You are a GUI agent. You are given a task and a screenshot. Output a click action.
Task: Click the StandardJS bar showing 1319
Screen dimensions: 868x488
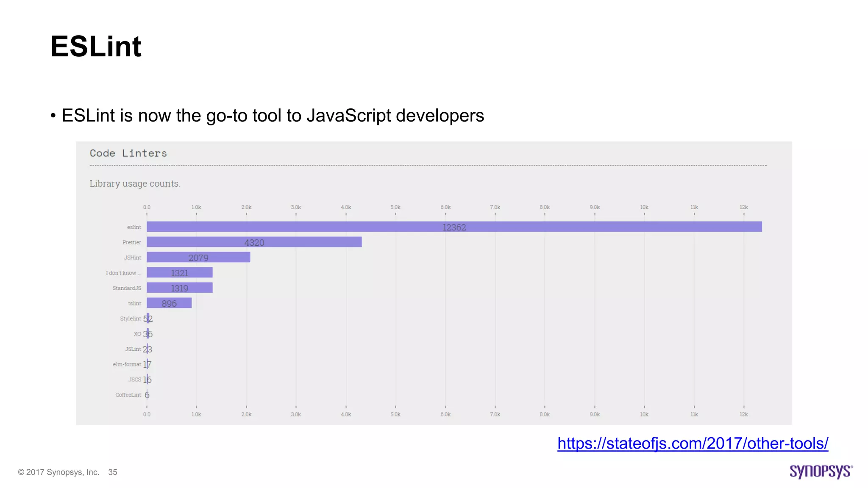pyautogui.click(x=180, y=288)
